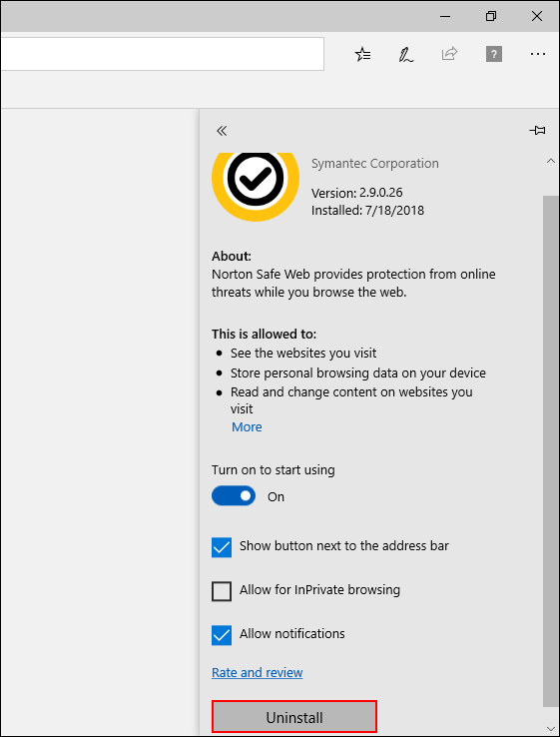Click inside the browser address bar

coord(162,54)
